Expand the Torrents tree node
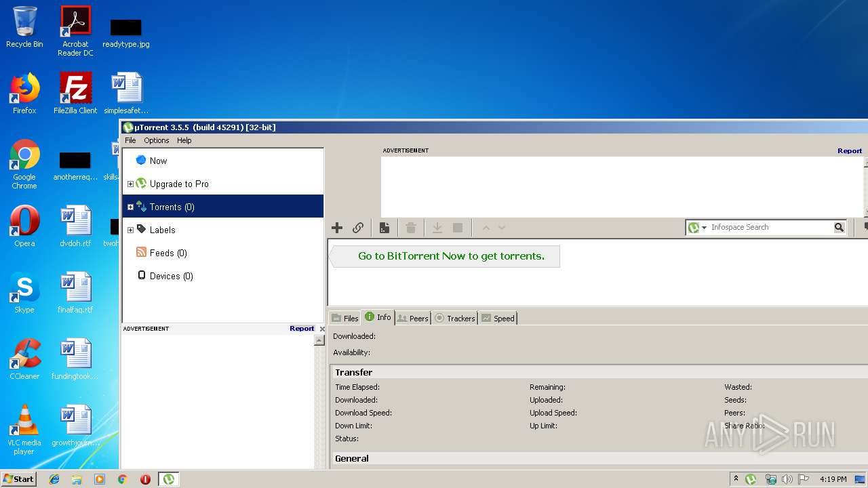 [130, 207]
